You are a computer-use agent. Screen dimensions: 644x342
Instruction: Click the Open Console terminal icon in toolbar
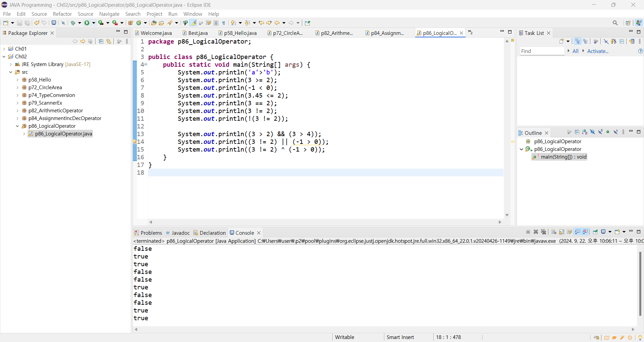click(54, 23)
